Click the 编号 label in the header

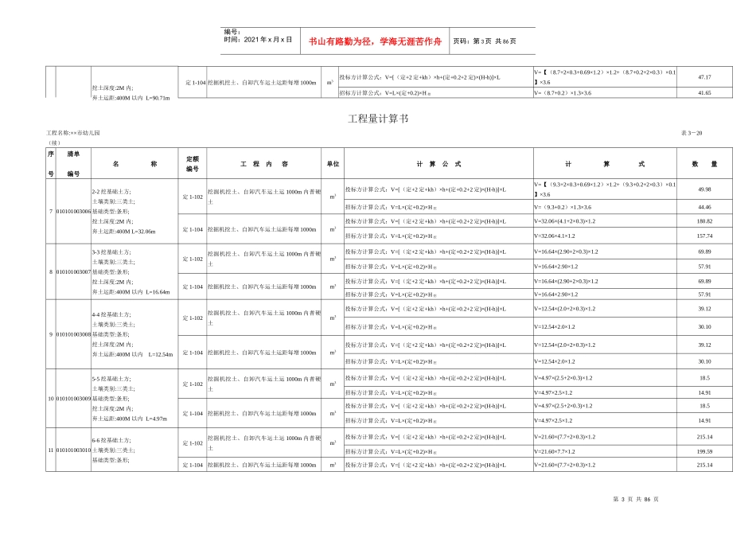pyautogui.click(x=232, y=33)
